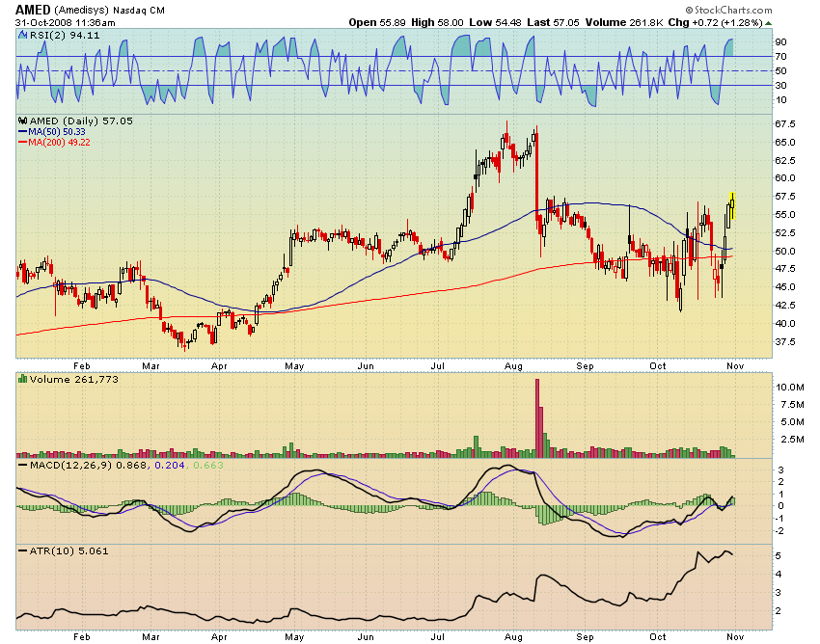The width and height of the screenshot is (820, 644).
Task: Click the green up-triangle after Chg value
Action: [x=768, y=23]
